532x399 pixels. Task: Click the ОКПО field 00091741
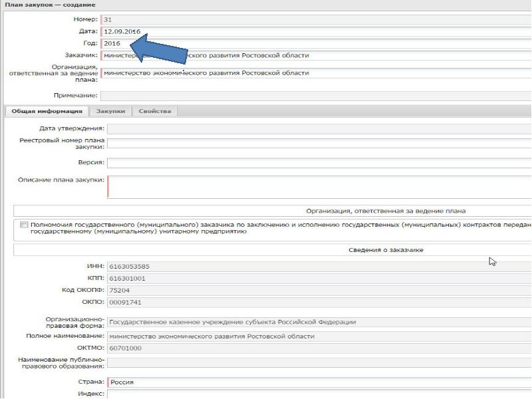320,303
